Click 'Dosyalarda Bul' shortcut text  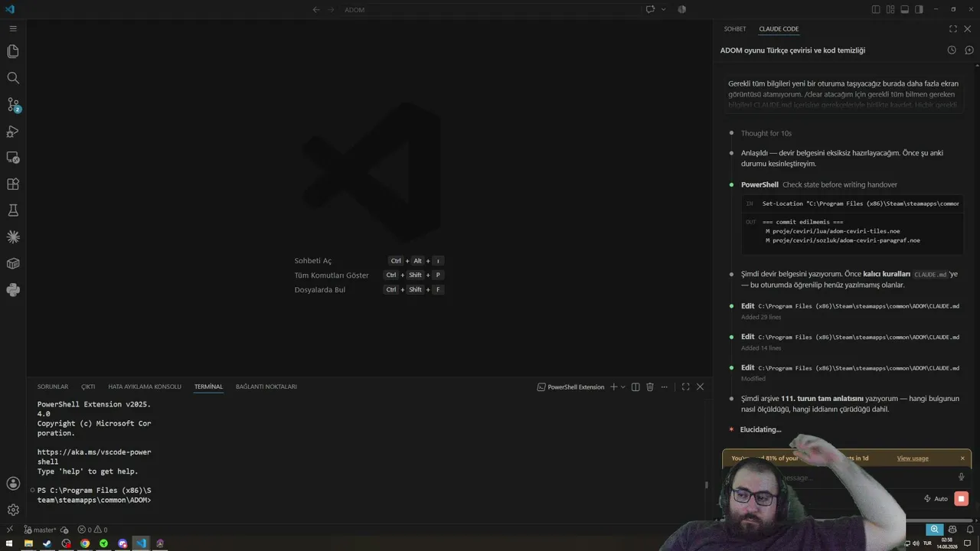tap(320, 290)
